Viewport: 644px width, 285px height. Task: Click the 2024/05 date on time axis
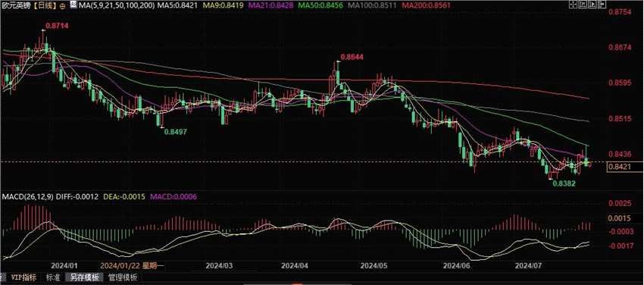pyautogui.click(x=374, y=266)
